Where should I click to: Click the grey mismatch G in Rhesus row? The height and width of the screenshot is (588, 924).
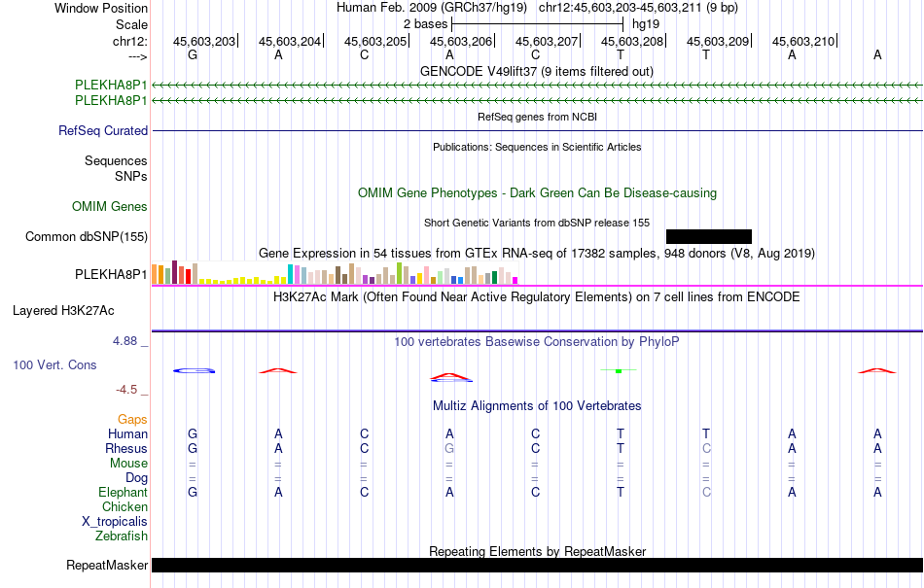(449, 448)
